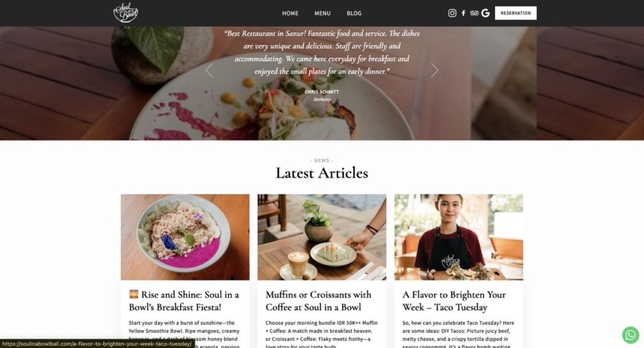The image size is (644, 348).
Task: Open the Google reviews icon
Action: coord(486,13)
